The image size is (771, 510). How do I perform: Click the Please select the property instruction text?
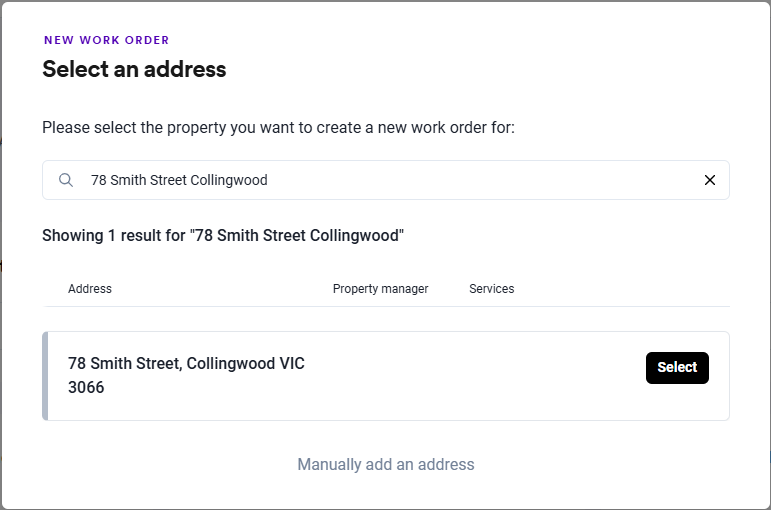[x=278, y=128]
